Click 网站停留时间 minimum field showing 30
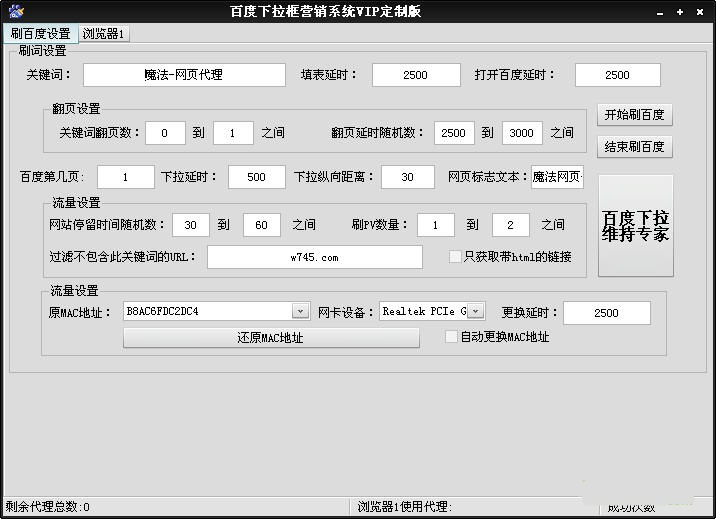 (190, 225)
